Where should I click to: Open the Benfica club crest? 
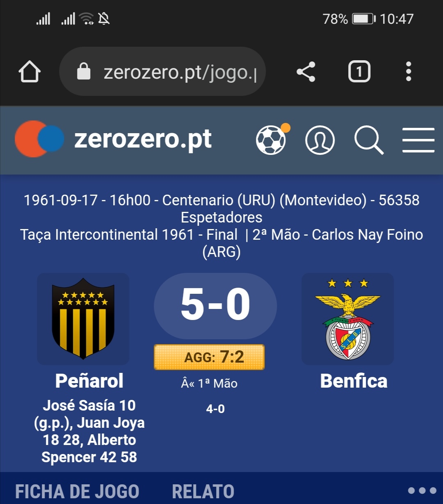point(348,319)
